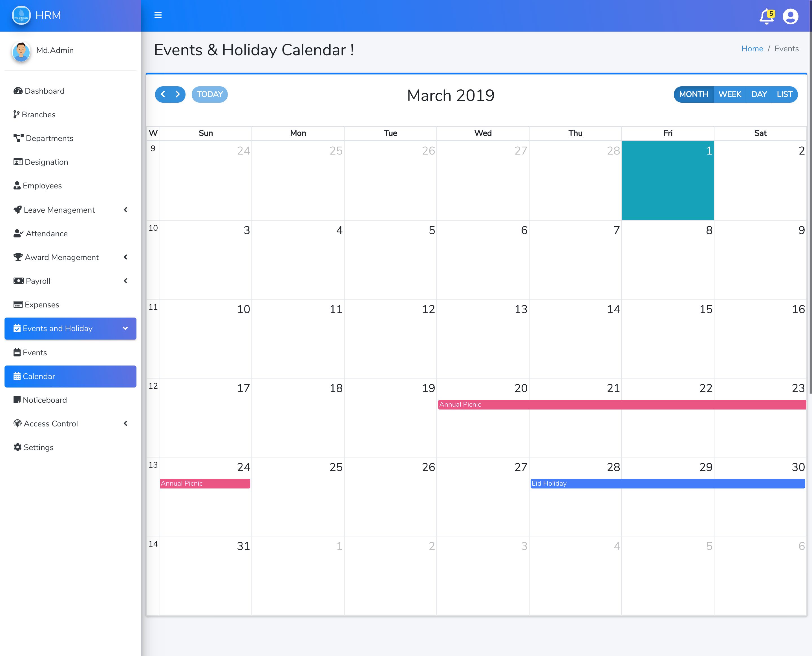Go to previous month arrow
Viewport: 812px width, 656px height.
(163, 94)
